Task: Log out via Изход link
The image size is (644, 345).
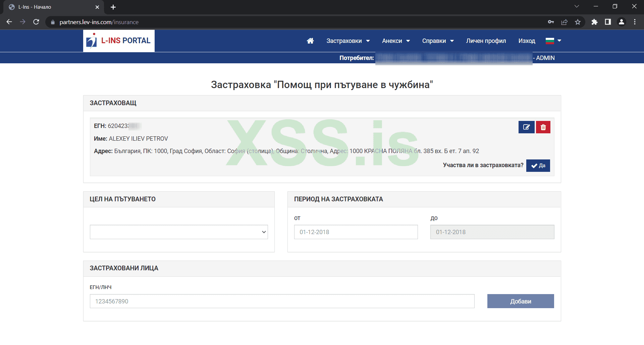Action: (x=527, y=41)
